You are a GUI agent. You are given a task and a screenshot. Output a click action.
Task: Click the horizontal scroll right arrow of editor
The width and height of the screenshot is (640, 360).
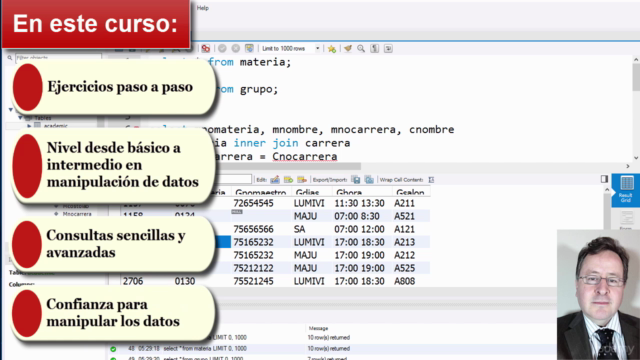[628, 166]
